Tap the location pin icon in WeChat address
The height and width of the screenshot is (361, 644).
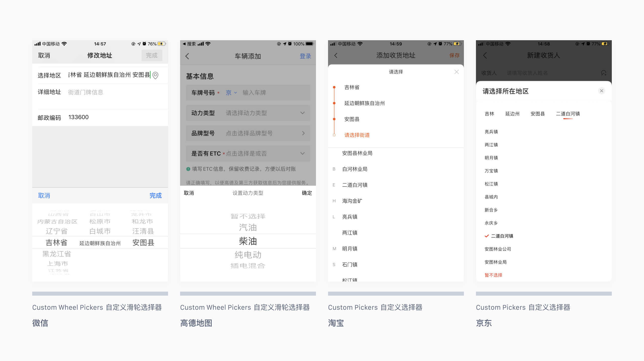[155, 75]
